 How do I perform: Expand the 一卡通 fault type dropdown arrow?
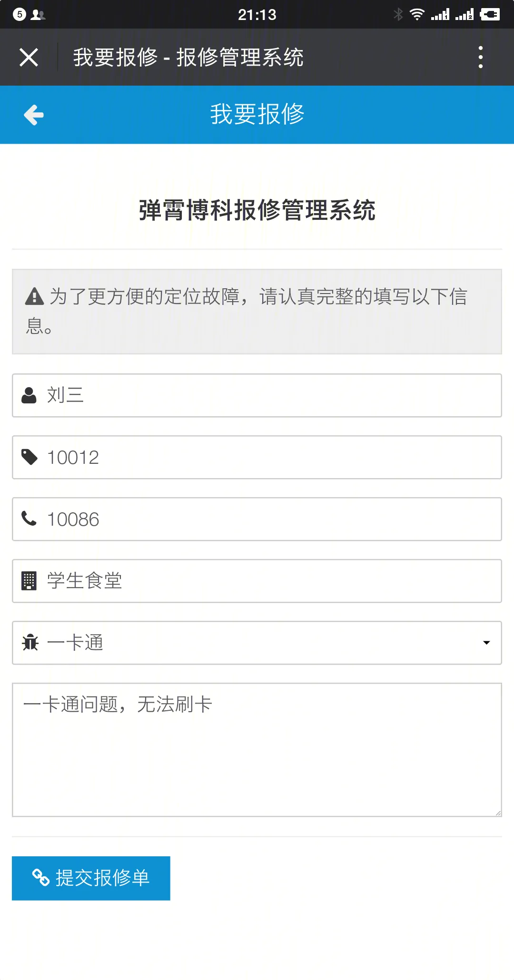point(486,643)
